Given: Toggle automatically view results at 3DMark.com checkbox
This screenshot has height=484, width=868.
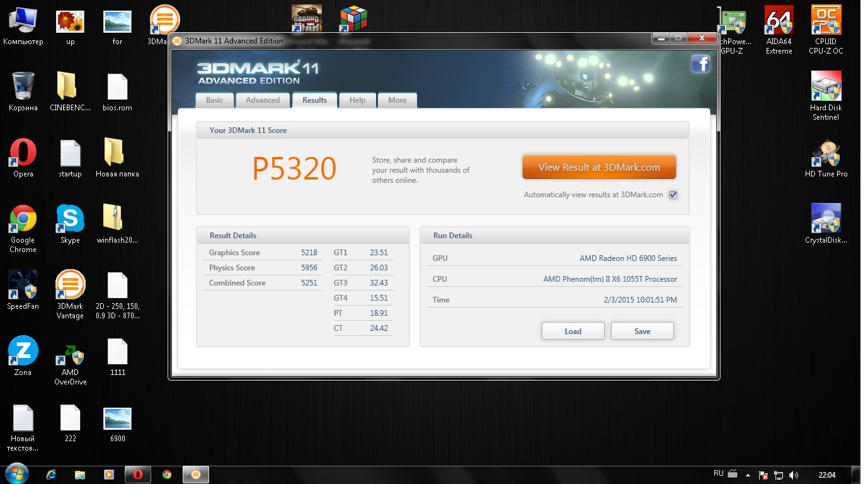Looking at the screenshot, I should (x=673, y=195).
